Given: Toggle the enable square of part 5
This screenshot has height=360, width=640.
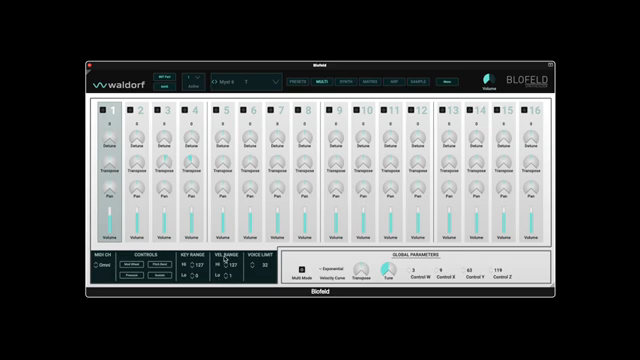Looking at the screenshot, I should 216,110.
